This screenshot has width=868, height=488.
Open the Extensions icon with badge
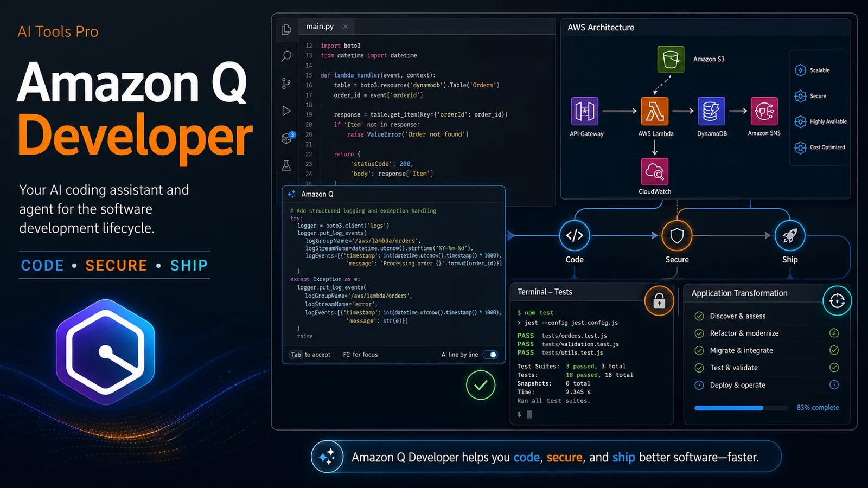click(x=288, y=138)
